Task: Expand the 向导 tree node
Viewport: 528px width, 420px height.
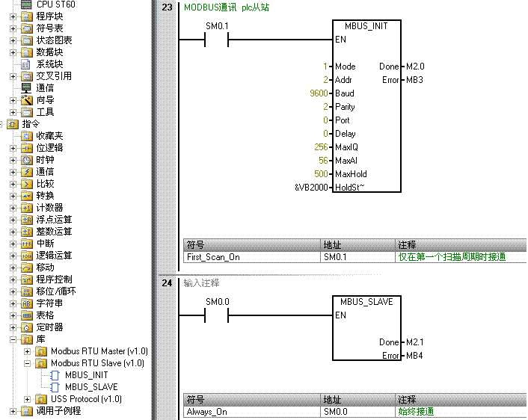Action: [13, 100]
